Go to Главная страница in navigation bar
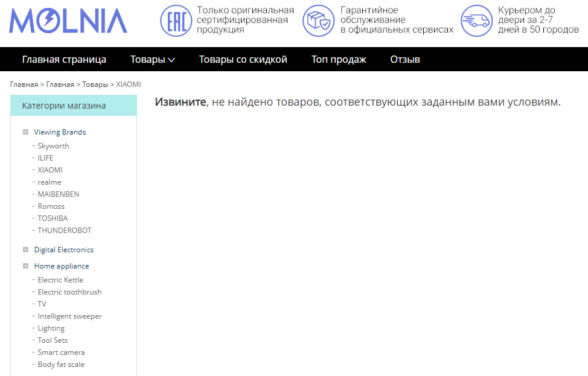Screen dimensions: 588x376 [64, 59]
